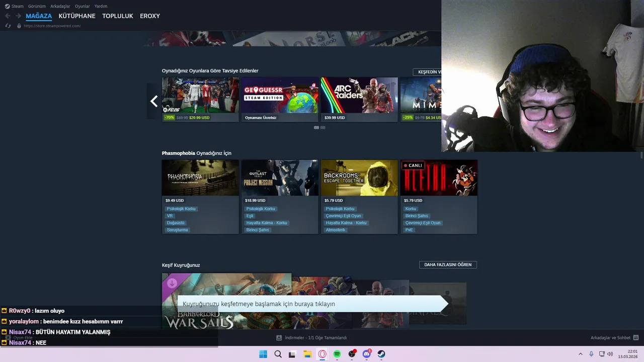Click the purple queue arrow icon on the War Sails banner

coord(172,283)
